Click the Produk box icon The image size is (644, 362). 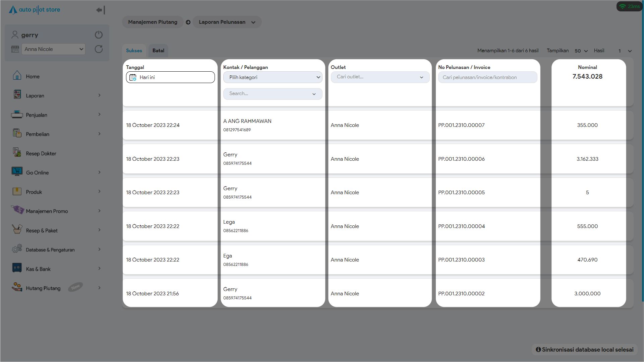tap(17, 191)
